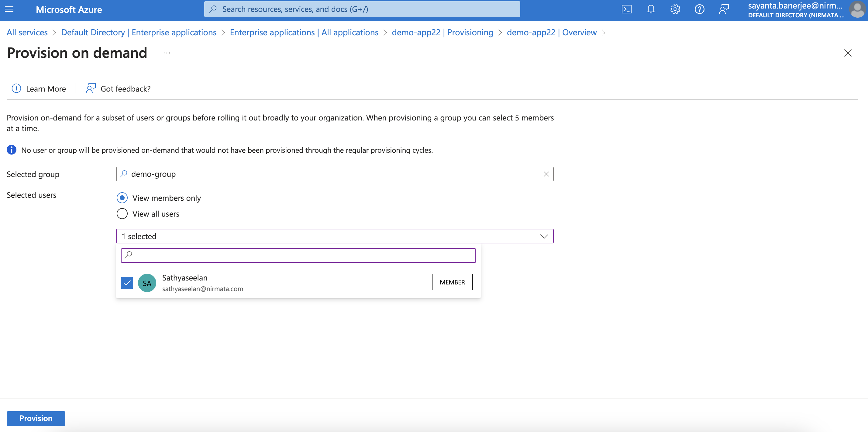Go to Default Directory Enterprise applications breadcrumb
This screenshot has height=432, width=868.
(139, 32)
